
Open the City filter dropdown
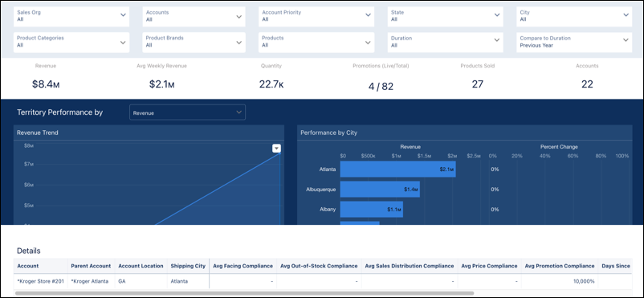coord(574,16)
